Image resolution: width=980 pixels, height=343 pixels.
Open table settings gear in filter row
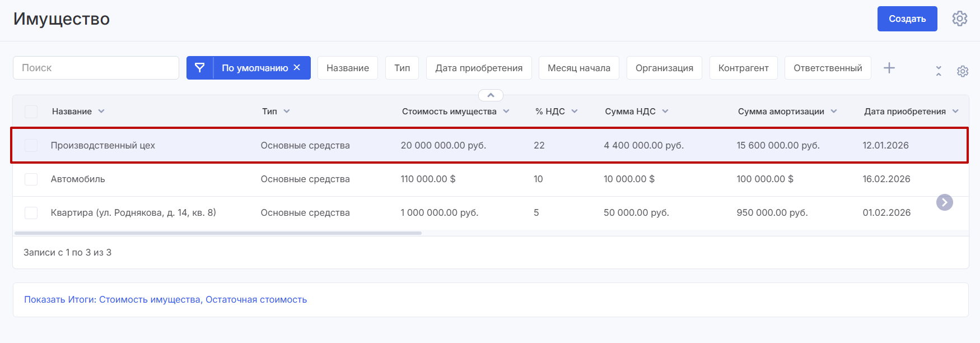[962, 71]
